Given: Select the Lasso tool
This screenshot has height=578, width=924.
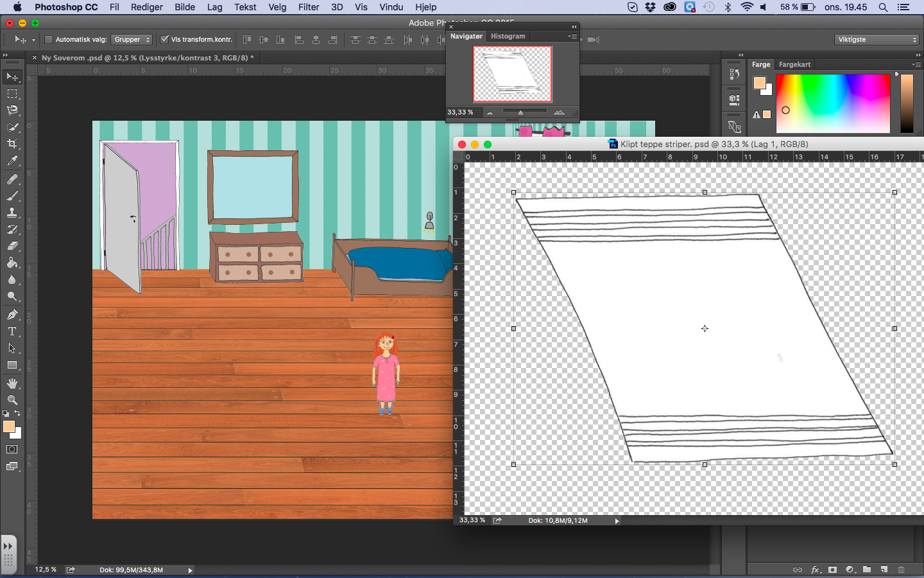Looking at the screenshot, I should (x=12, y=110).
